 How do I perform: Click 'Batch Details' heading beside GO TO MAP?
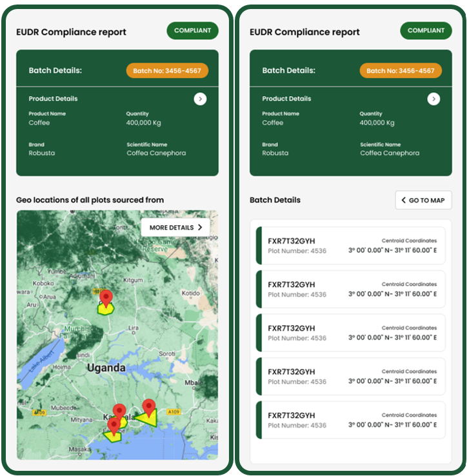[x=275, y=200]
